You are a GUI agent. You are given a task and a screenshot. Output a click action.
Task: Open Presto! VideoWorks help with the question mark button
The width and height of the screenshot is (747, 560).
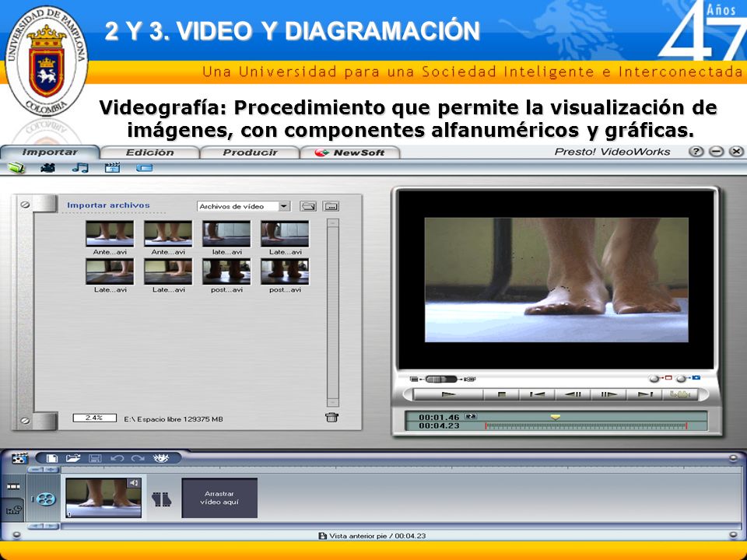pyautogui.click(x=696, y=152)
